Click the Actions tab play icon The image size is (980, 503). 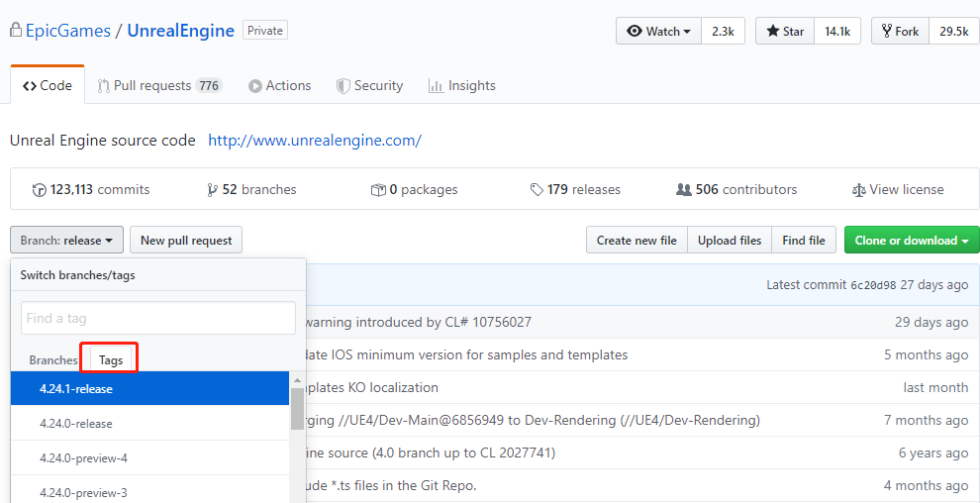[255, 86]
